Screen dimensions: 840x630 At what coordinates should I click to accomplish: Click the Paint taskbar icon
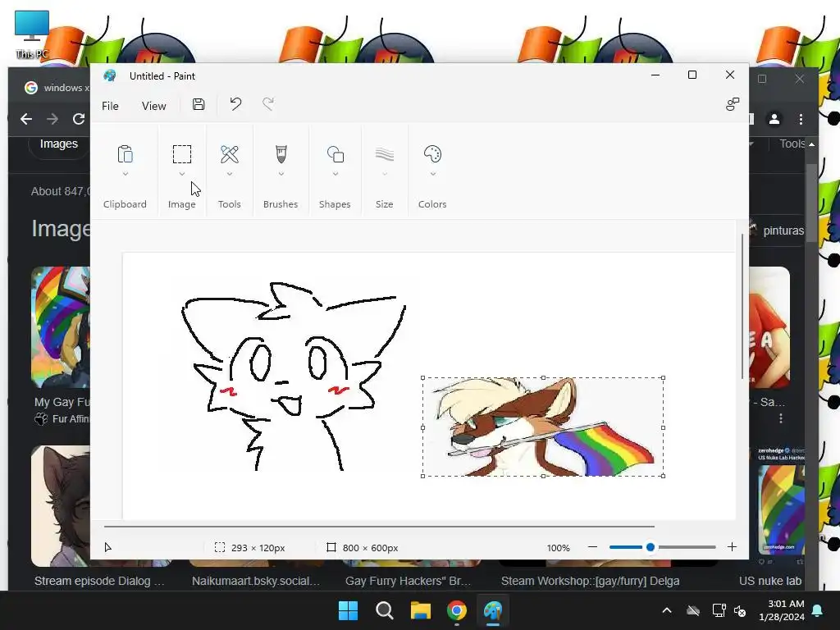[493, 610]
